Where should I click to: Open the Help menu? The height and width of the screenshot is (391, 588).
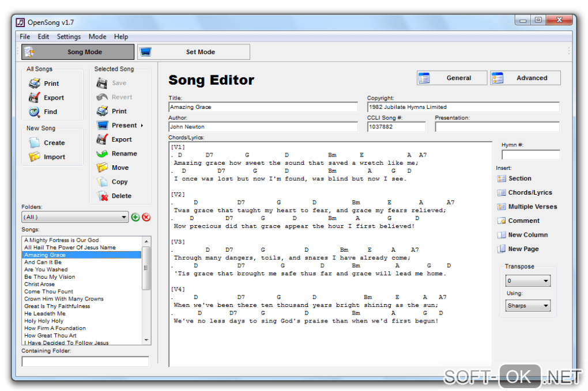point(121,36)
